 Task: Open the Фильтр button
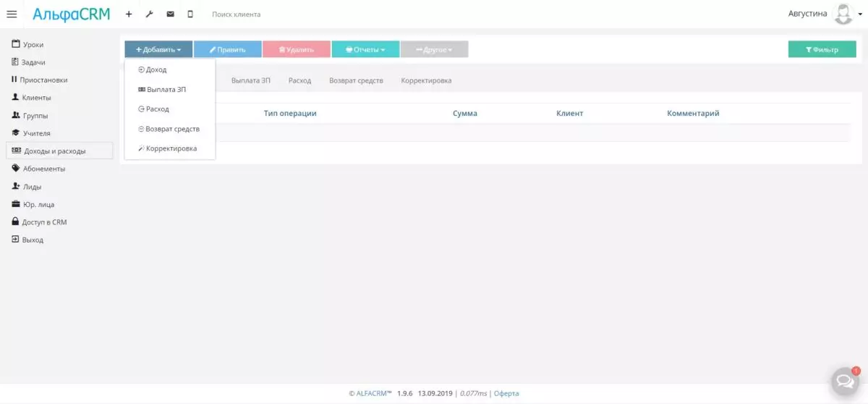point(822,49)
